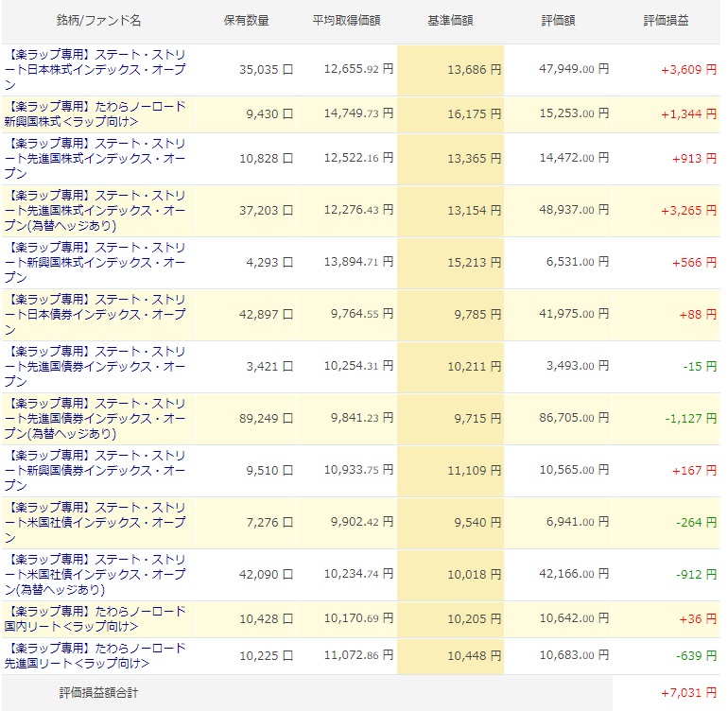Click the holding quantity 9,430 口
The width and height of the screenshot is (728, 711).
(269, 114)
